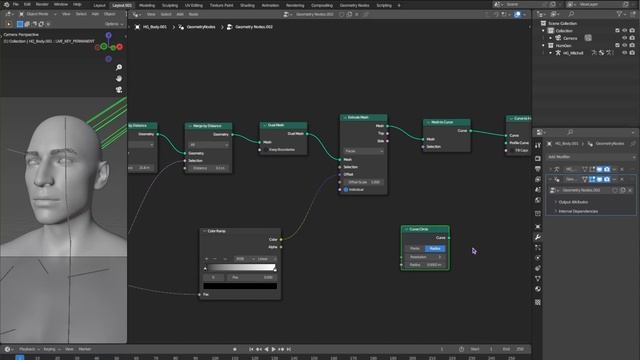Open the Color Ramp interpolation Linear dropdown
The image size is (640, 360).
[267, 259]
